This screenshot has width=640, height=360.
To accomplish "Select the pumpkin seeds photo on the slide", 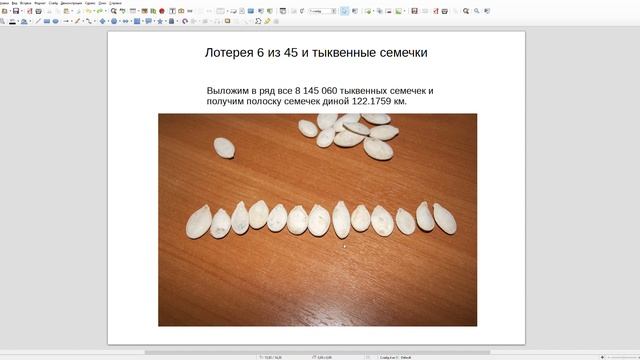I will (318, 220).
